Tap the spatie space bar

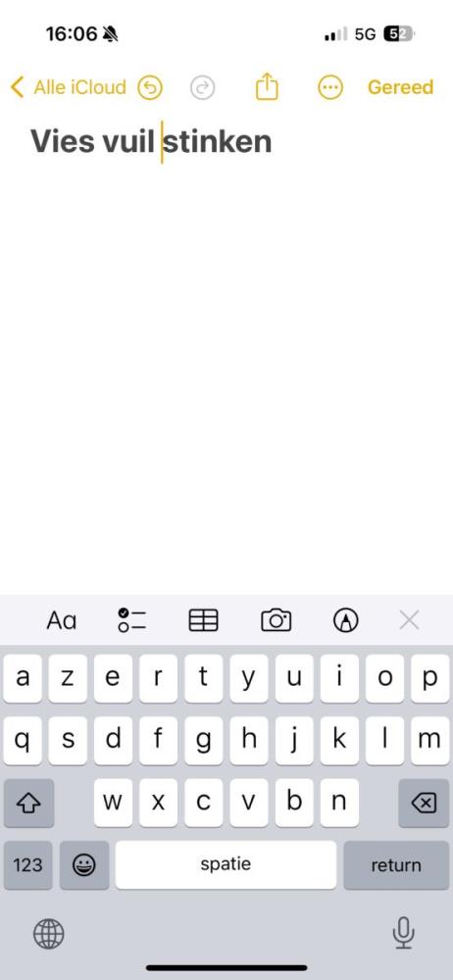(226, 865)
